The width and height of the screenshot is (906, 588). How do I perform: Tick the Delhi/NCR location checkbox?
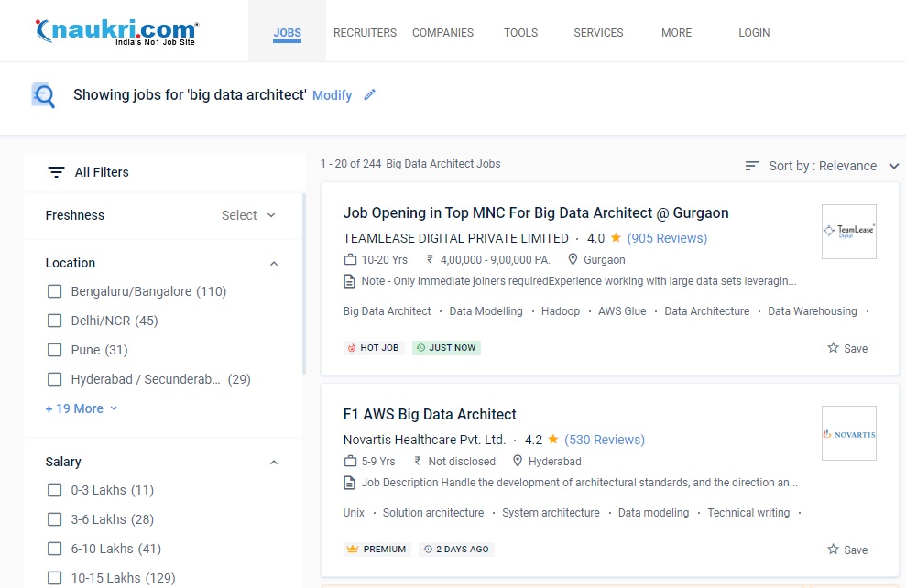tap(55, 321)
